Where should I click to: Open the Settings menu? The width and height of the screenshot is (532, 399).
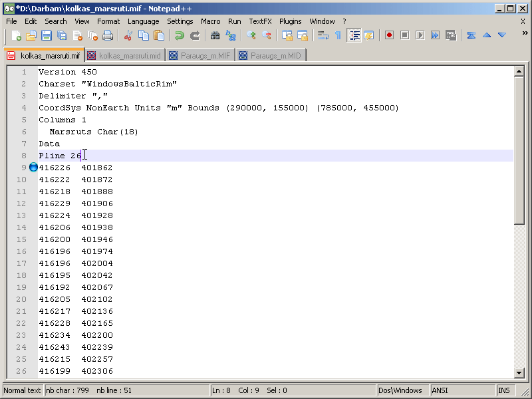(x=180, y=21)
